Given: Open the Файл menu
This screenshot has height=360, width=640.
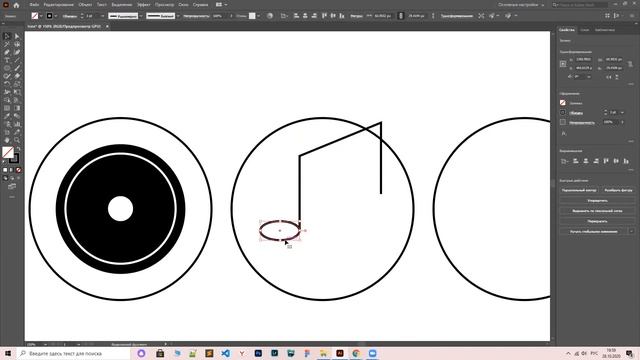Looking at the screenshot, I should click(x=34, y=5).
